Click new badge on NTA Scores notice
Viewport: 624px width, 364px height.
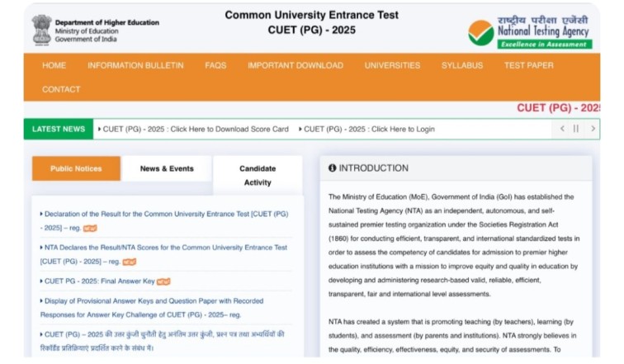130,262
